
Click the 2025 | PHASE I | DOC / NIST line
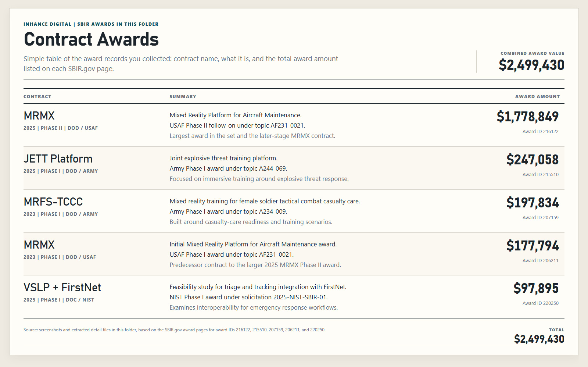59,300
